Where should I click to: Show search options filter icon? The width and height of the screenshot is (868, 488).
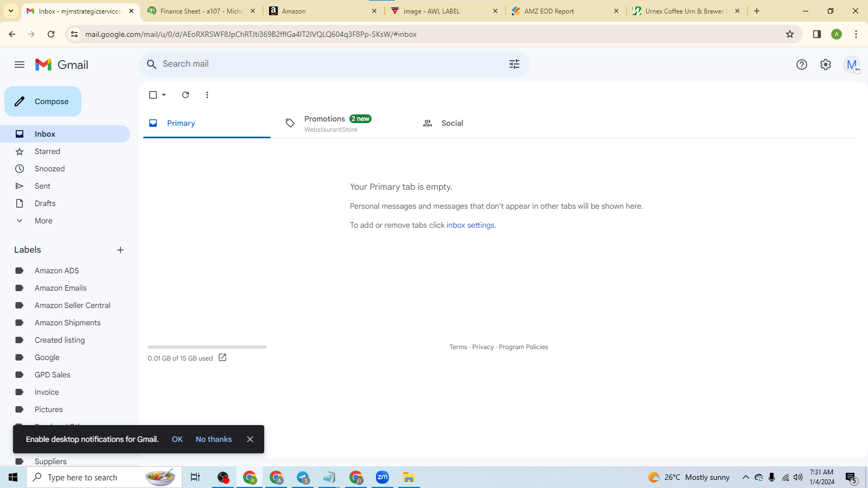click(514, 64)
